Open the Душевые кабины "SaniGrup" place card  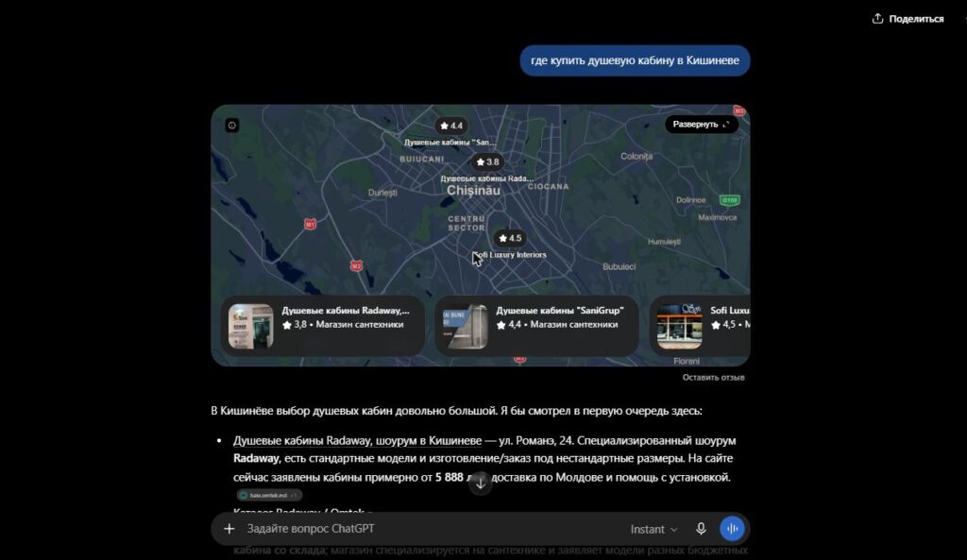coord(536,326)
